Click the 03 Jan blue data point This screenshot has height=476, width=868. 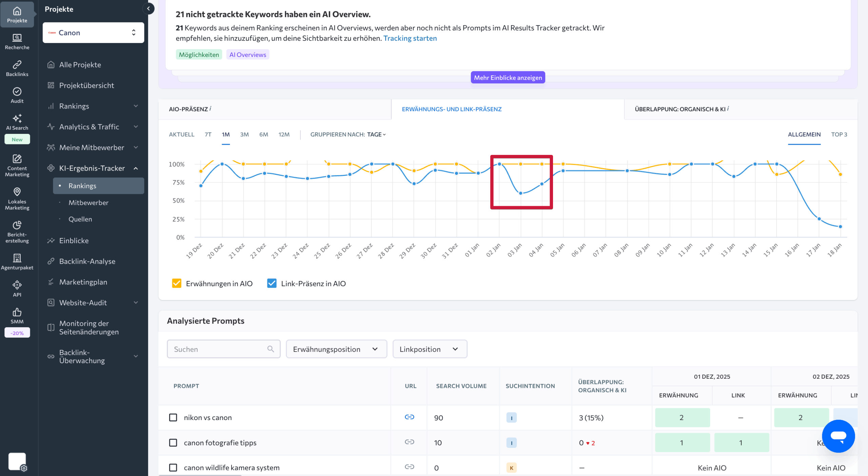[x=521, y=193]
